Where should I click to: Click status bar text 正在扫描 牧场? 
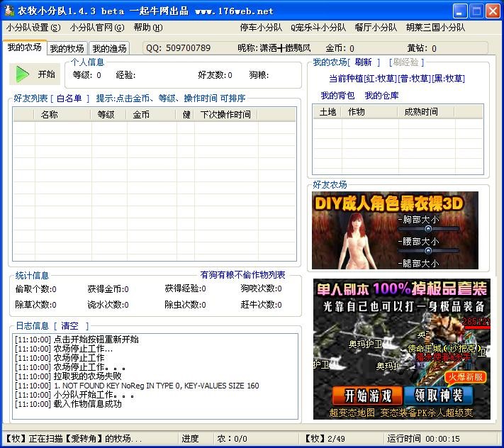(73, 438)
